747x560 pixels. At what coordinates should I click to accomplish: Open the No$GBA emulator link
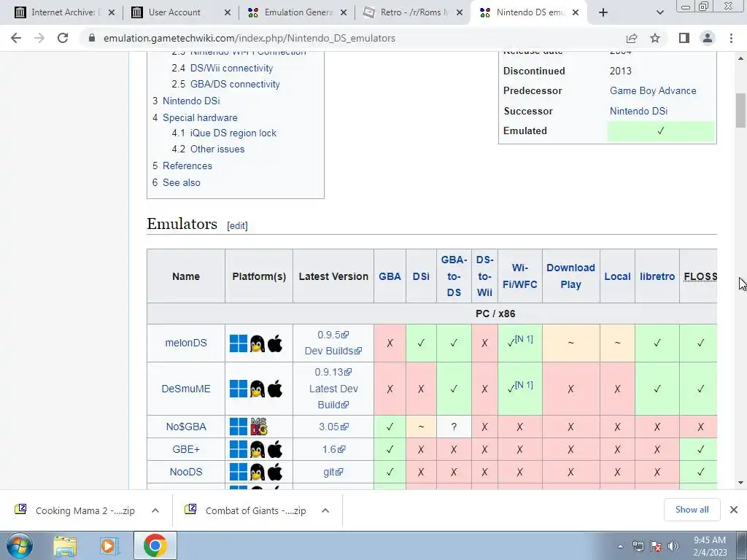click(x=186, y=427)
